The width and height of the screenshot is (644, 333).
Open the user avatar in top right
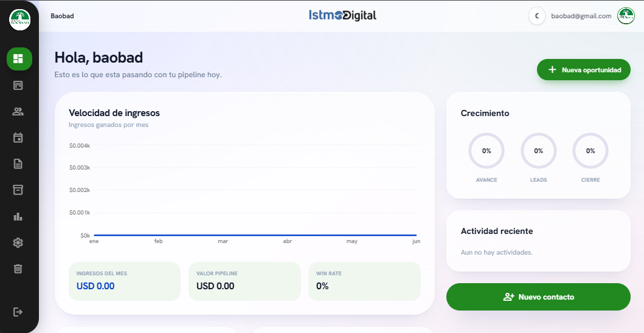pos(626,16)
